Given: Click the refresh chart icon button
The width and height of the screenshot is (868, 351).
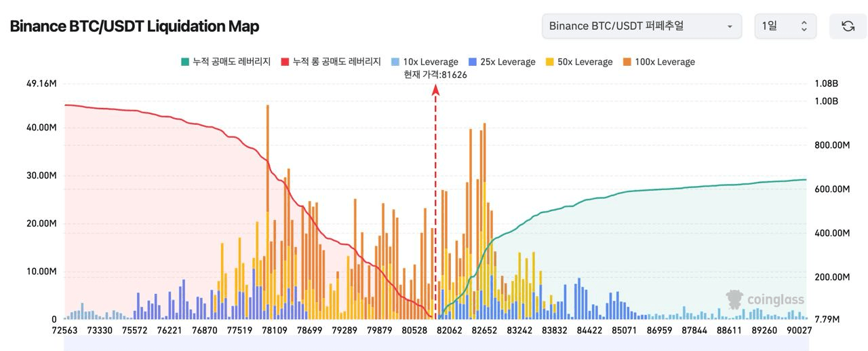Looking at the screenshot, I should click(x=848, y=26).
